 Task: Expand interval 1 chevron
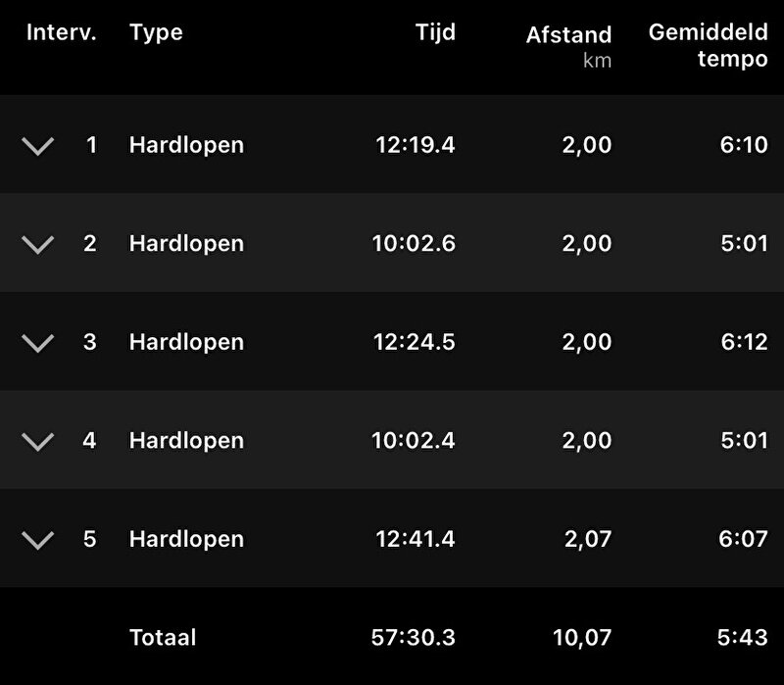(x=37, y=146)
